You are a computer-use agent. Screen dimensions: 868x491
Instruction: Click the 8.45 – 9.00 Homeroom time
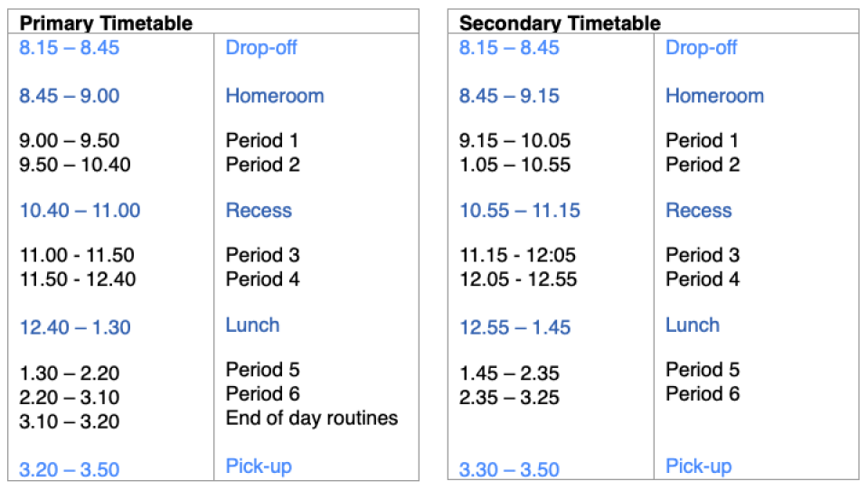click(x=69, y=96)
